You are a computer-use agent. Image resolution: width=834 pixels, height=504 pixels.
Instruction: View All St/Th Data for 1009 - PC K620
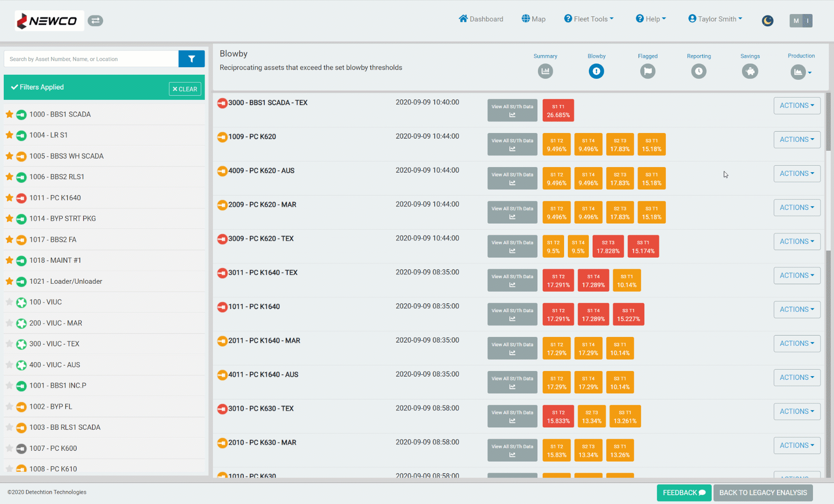(x=512, y=144)
